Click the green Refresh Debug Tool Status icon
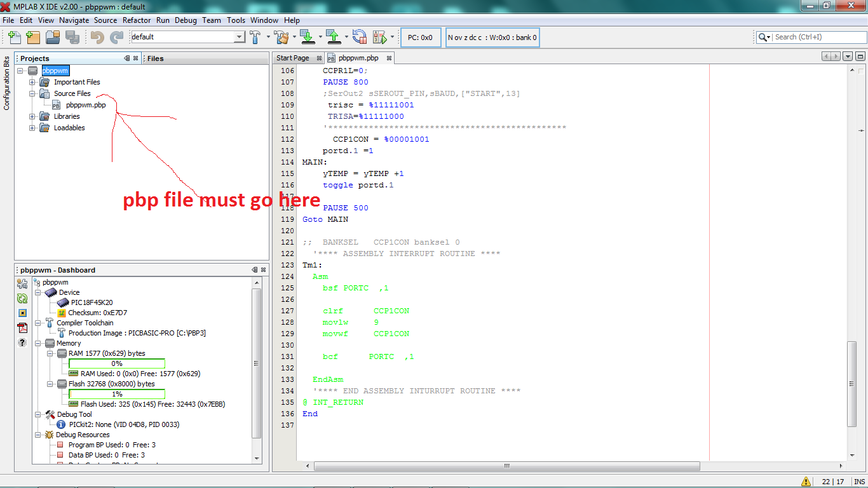The height and width of the screenshot is (488, 868). [x=22, y=298]
